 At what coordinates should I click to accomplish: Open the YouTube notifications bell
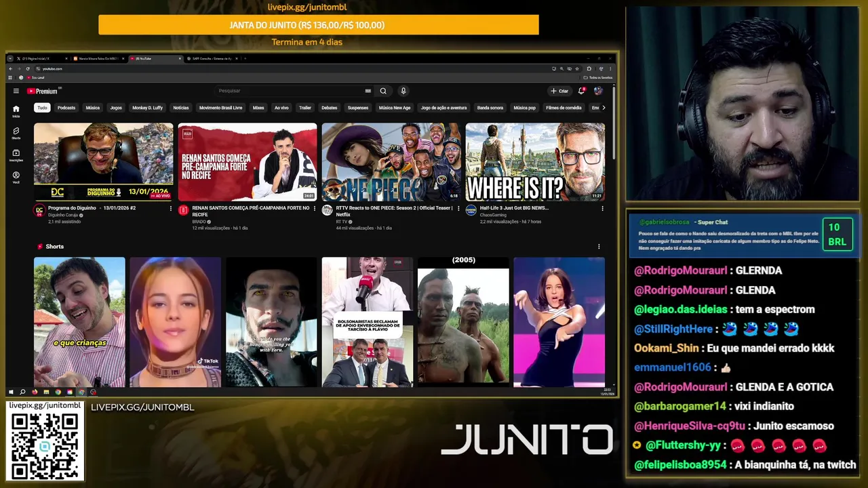point(581,91)
